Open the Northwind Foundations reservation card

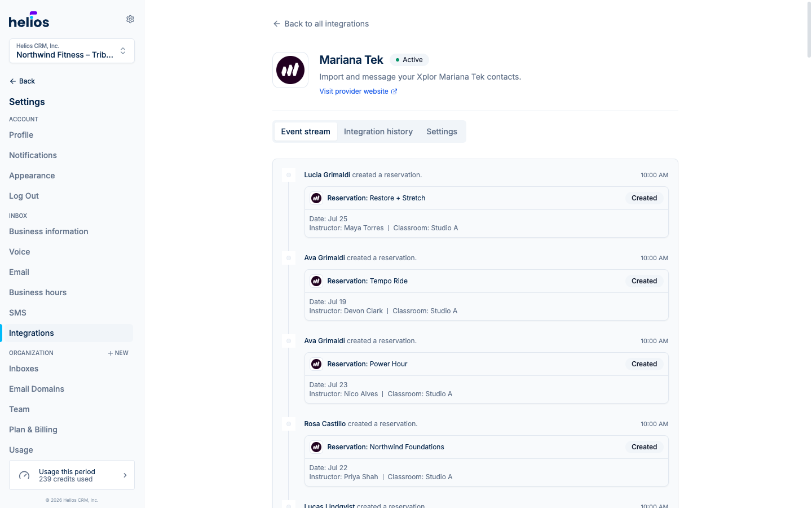click(x=486, y=461)
